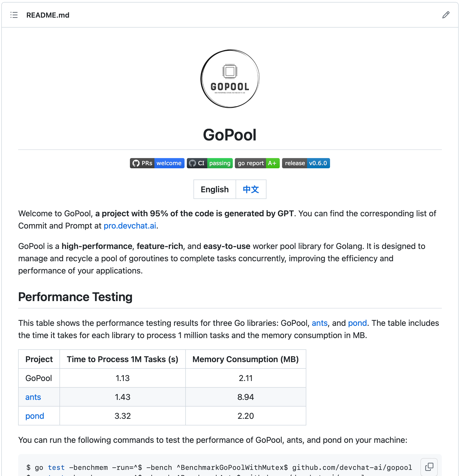Click the pencil edit file icon

pyautogui.click(x=446, y=15)
